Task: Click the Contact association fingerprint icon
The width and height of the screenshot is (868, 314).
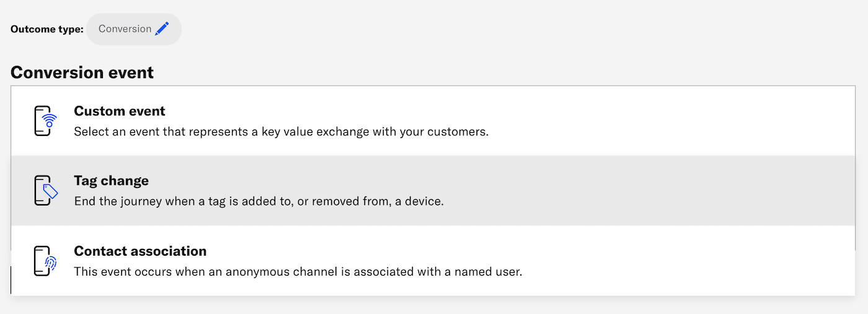Action: point(45,261)
